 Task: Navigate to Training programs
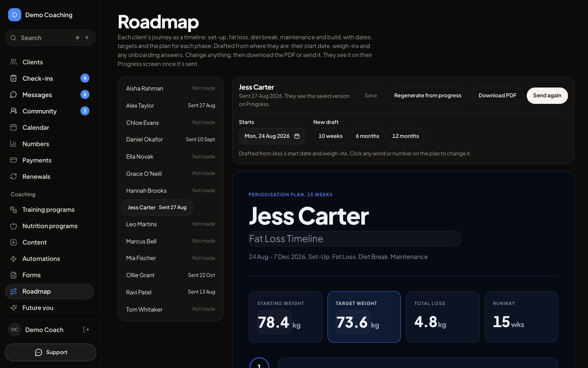tap(50, 209)
